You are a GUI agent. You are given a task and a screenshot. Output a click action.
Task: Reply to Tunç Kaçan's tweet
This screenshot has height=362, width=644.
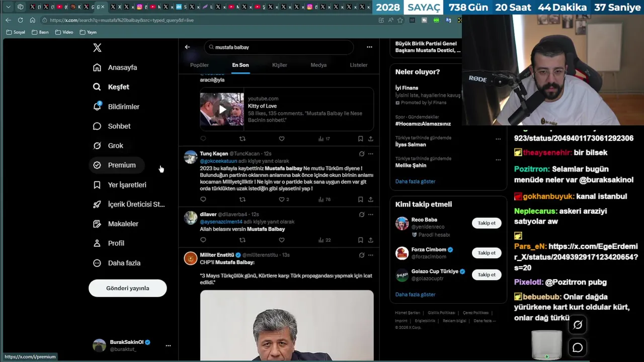(x=203, y=200)
